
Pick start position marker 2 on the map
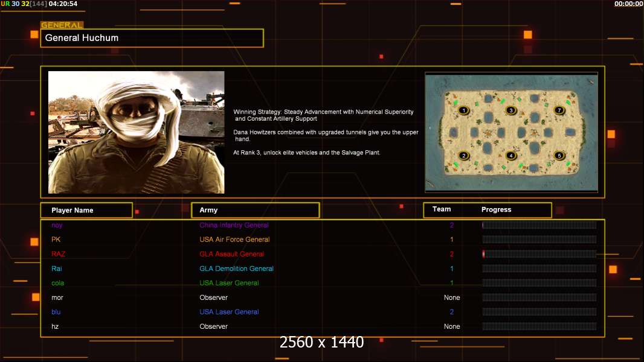pyautogui.click(x=463, y=156)
